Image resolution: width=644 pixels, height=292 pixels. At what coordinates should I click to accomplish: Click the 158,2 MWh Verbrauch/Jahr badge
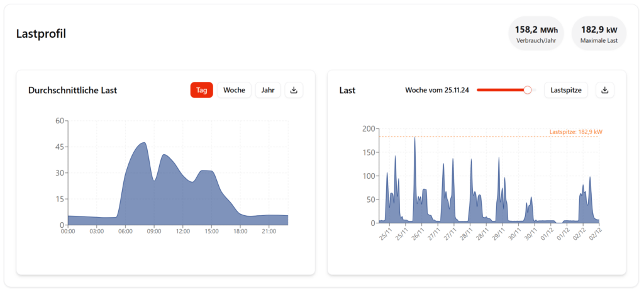point(536,33)
